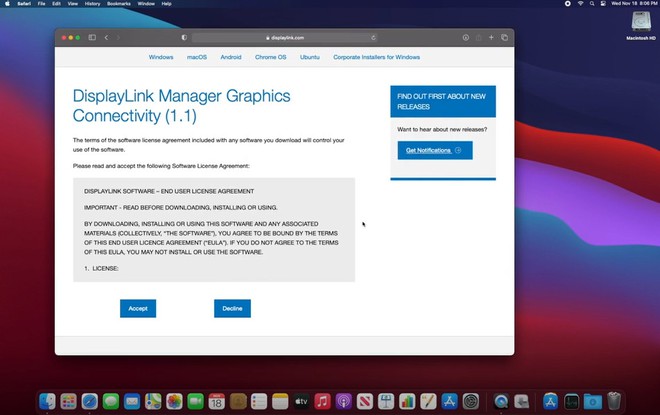Open the Bookmarks menu

pos(119,3)
